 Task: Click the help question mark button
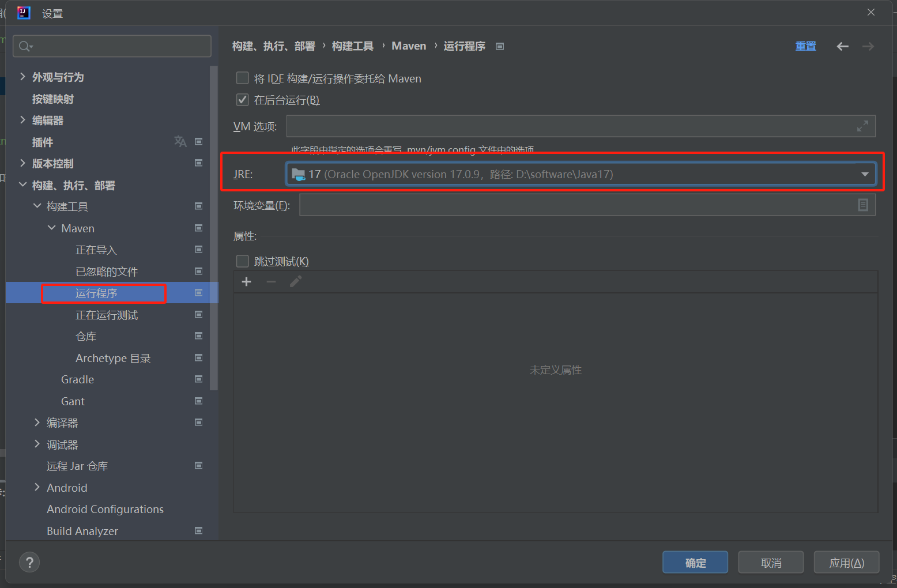pos(29,563)
